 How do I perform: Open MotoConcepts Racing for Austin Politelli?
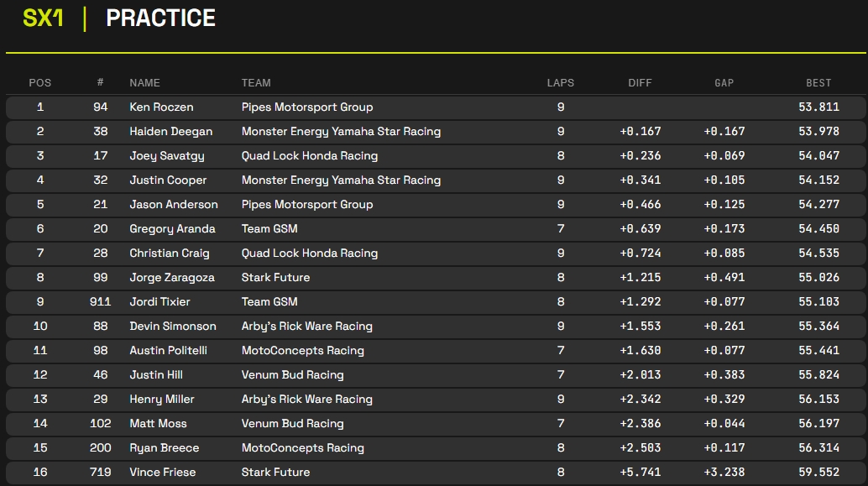pos(302,350)
